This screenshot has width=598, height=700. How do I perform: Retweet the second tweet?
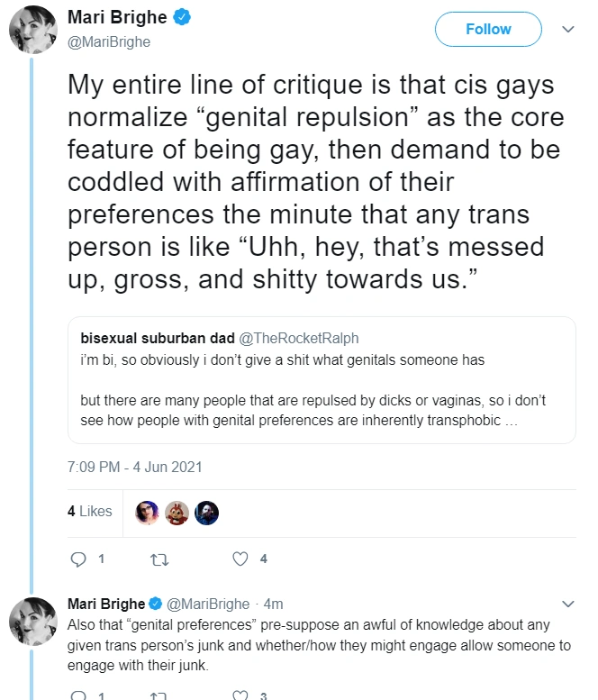[159, 695]
